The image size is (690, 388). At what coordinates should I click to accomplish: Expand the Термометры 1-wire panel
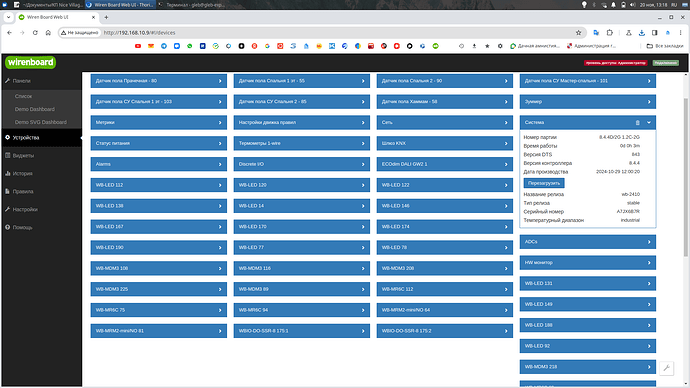point(301,143)
